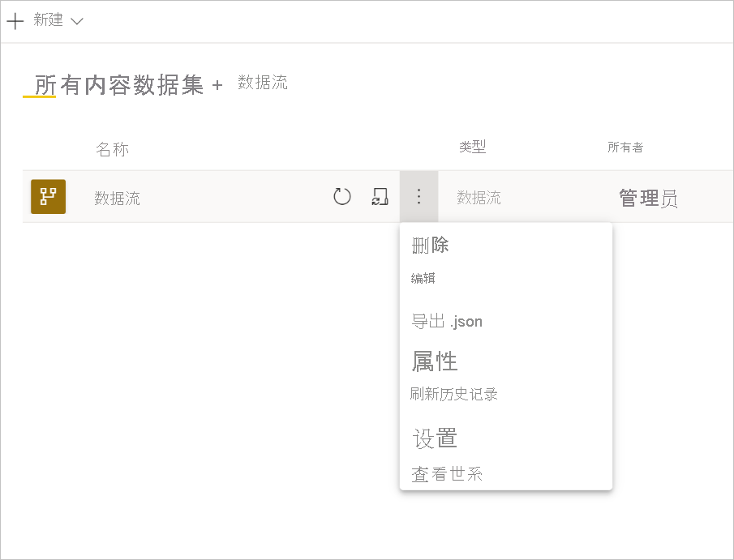This screenshot has width=734, height=560.
Task: Open 设置 for the dataflow
Action: pyautogui.click(x=436, y=438)
